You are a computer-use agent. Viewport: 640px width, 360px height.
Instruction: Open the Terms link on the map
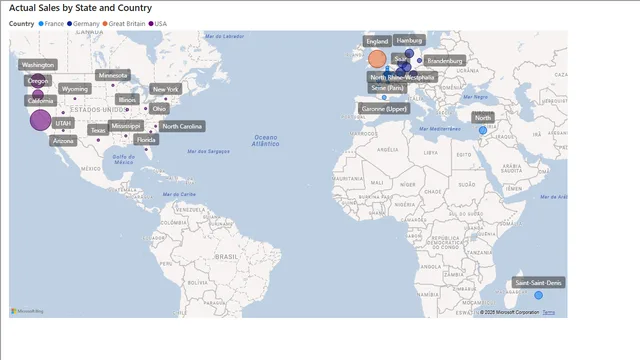pos(549,312)
